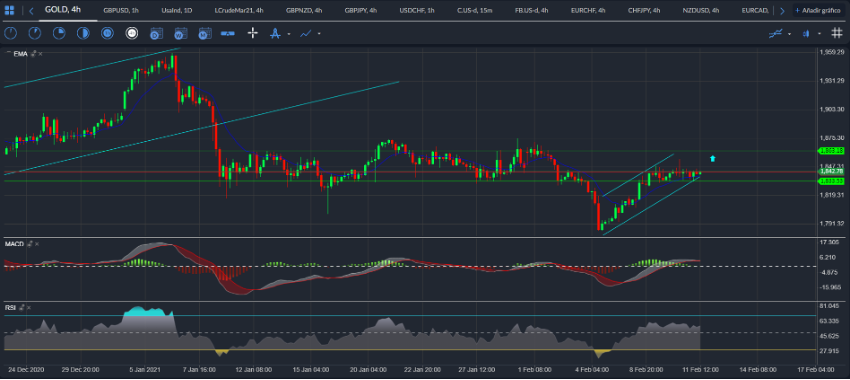Expand the line chart tool dropdown arrow
The height and width of the screenshot is (380, 850).
pyautogui.click(x=319, y=34)
